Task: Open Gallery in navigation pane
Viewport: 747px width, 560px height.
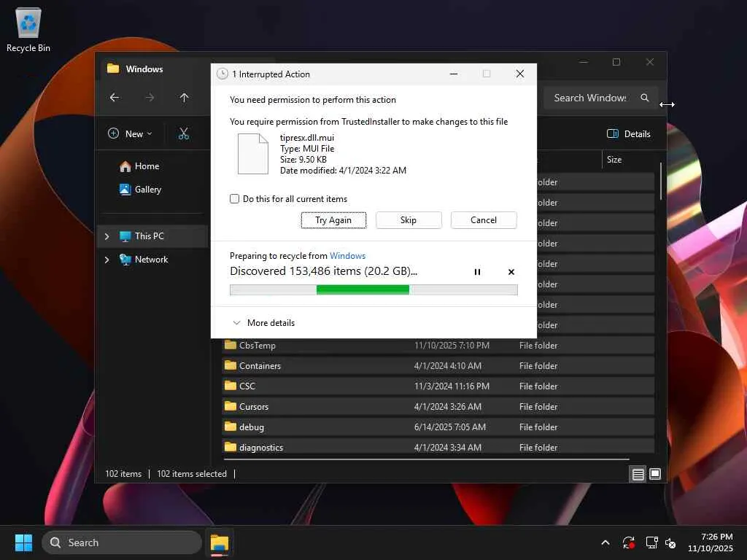Action: click(140, 190)
